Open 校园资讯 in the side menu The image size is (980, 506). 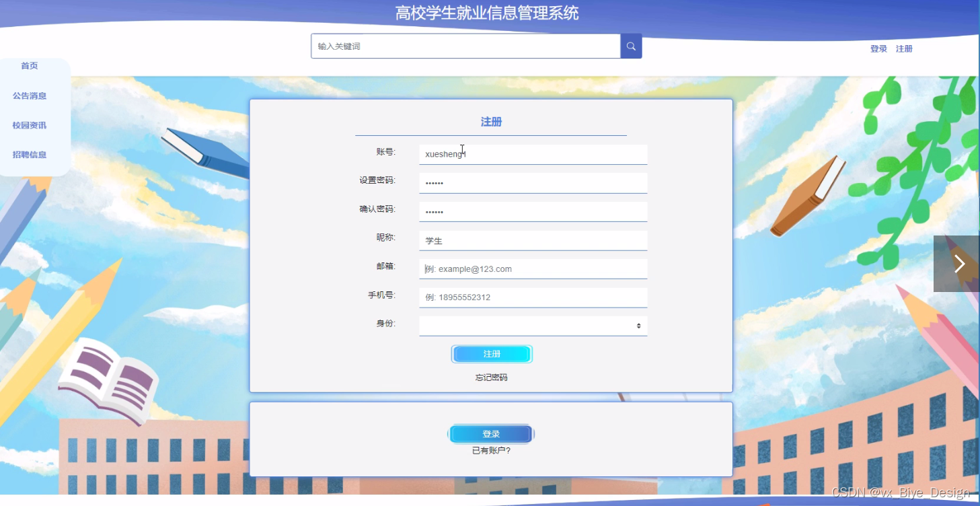point(30,125)
